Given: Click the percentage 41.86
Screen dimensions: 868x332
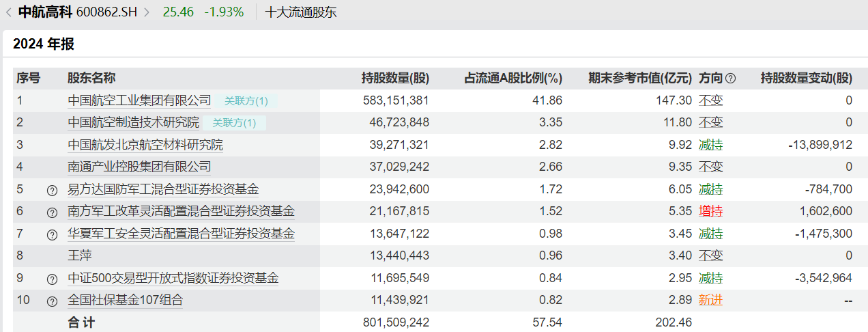Looking at the screenshot, I should click(549, 100).
